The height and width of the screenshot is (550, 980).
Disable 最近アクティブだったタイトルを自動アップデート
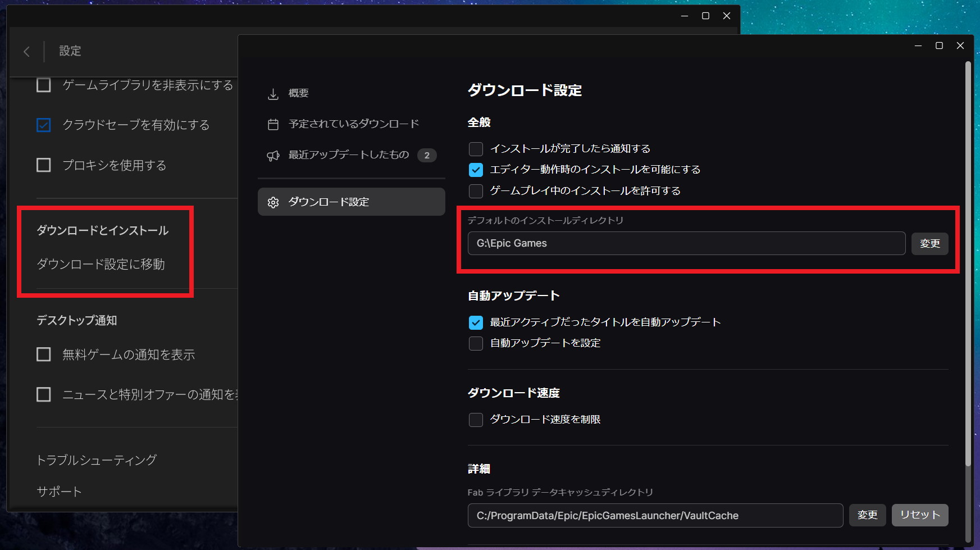click(476, 322)
